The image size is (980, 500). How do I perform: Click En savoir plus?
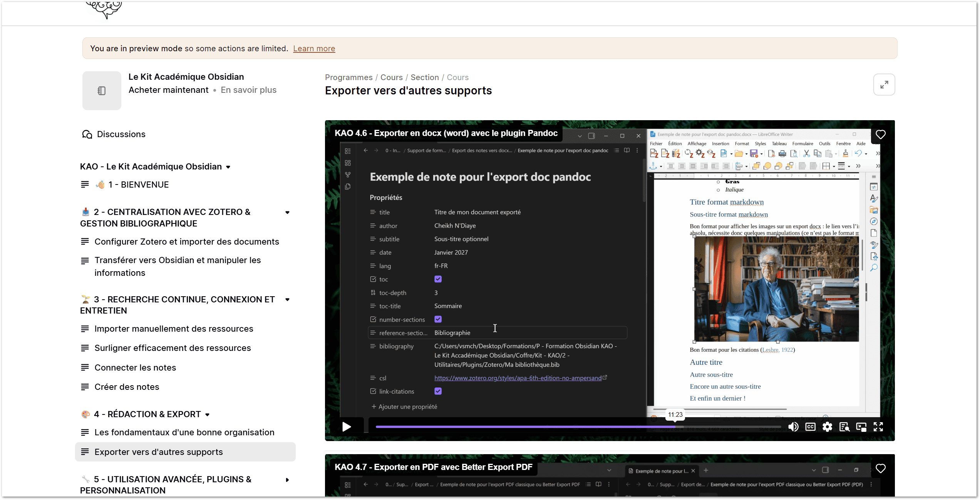pos(248,90)
